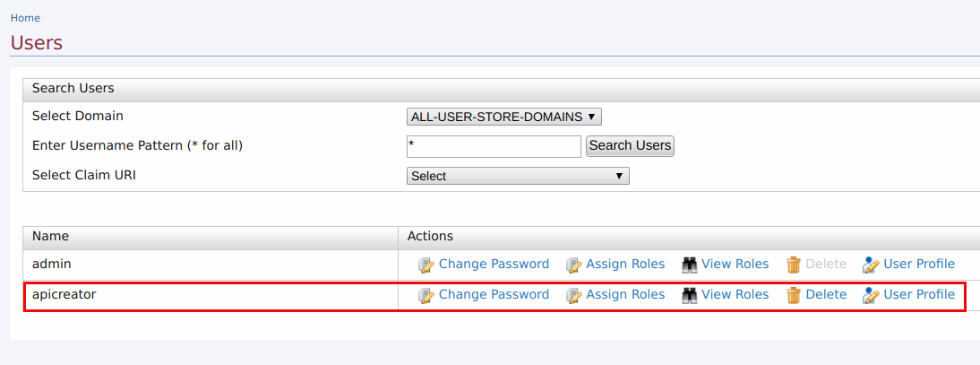Click the Assign Roles icon for admin
Image resolution: width=980 pixels, height=365 pixels.
click(x=573, y=265)
